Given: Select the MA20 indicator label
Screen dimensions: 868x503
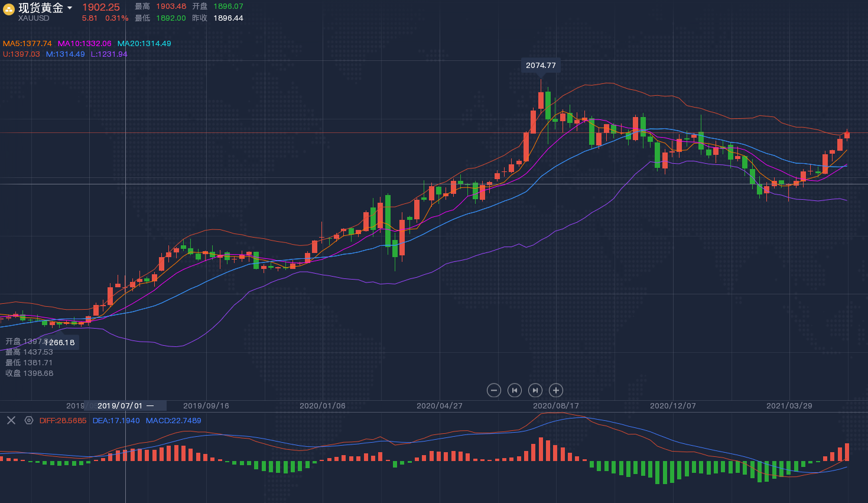Looking at the screenshot, I should click(144, 44).
